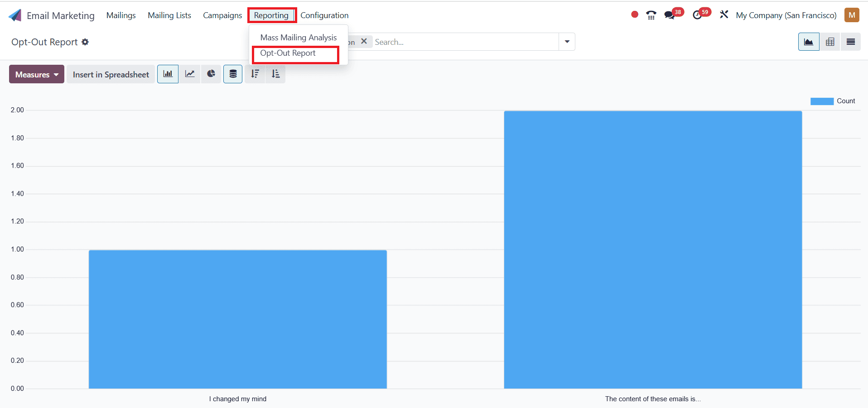Sort bars in ascending order

[x=275, y=74]
